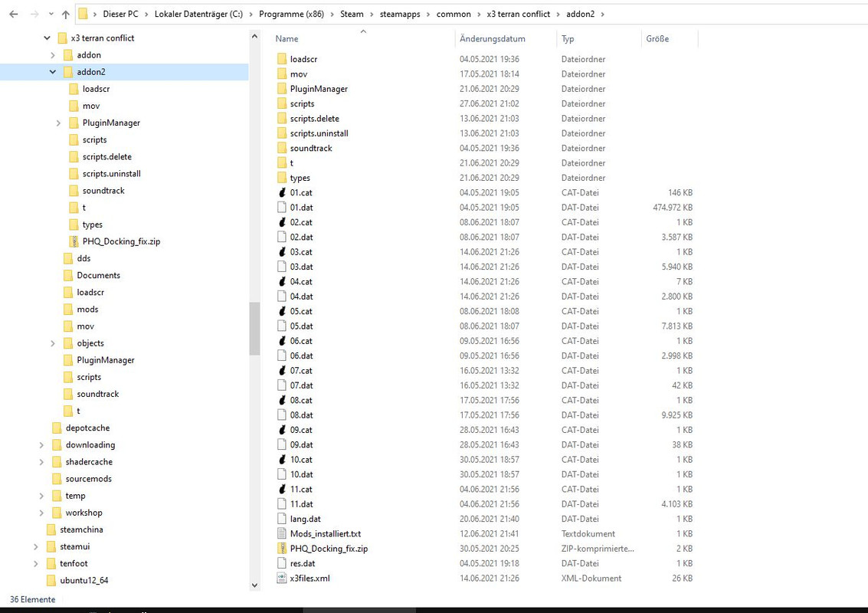Image resolution: width=868 pixels, height=613 pixels.
Task: Click the Forward navigation arrow
Action: point(34,14)
